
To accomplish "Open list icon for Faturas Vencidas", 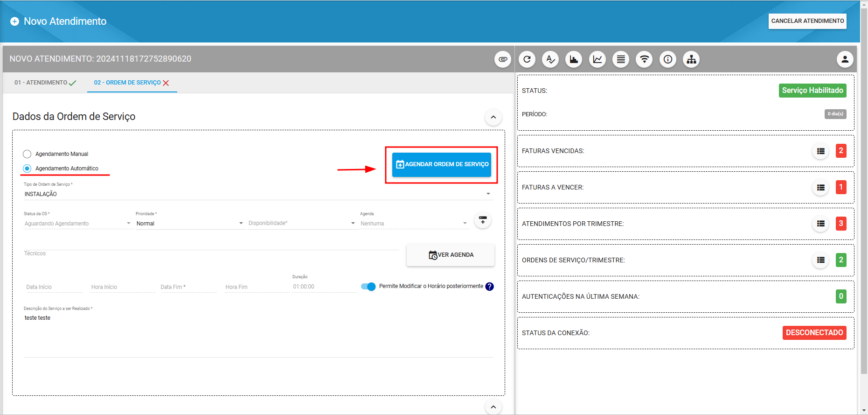I will 821,151.
